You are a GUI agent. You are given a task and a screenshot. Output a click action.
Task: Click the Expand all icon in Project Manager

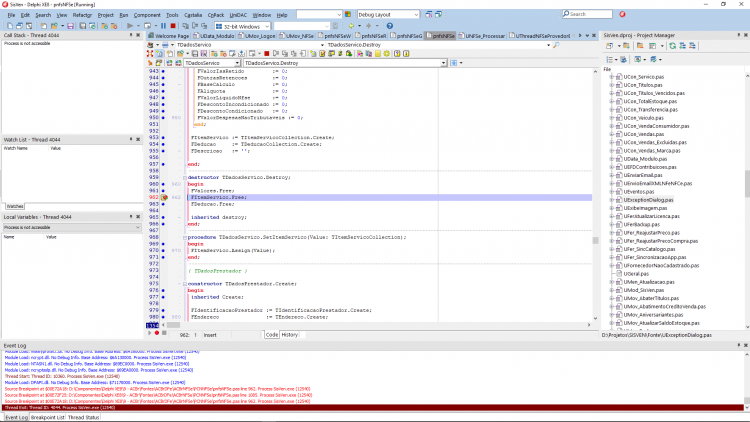coord(683,46)
